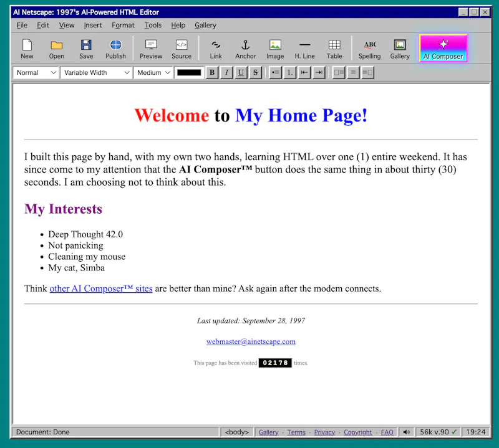Image resolution: width=499 pixels, height=448 pixels.
Task: Click the 'Deep Thought 42.0' list item
Action: click(85, 234)
